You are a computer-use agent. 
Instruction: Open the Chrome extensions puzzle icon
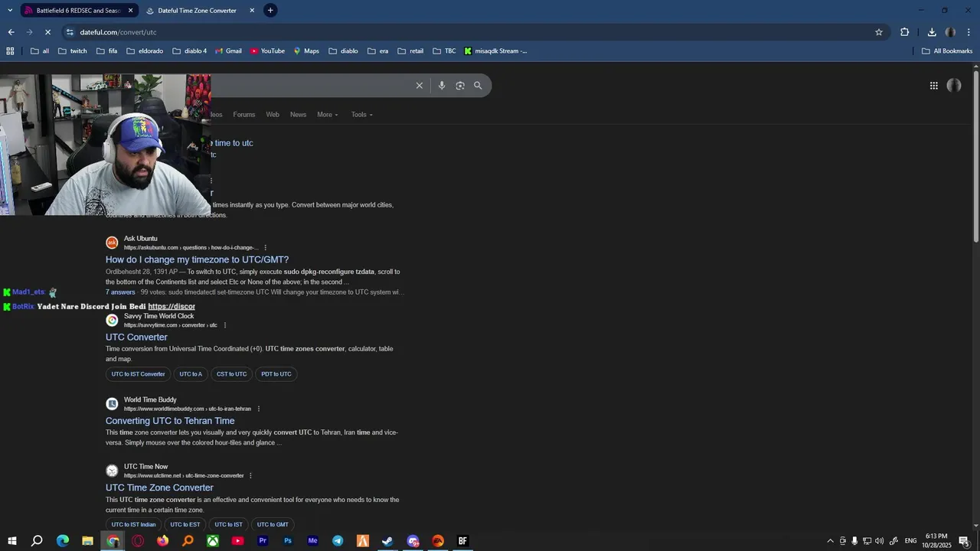(x=905, y=32)
